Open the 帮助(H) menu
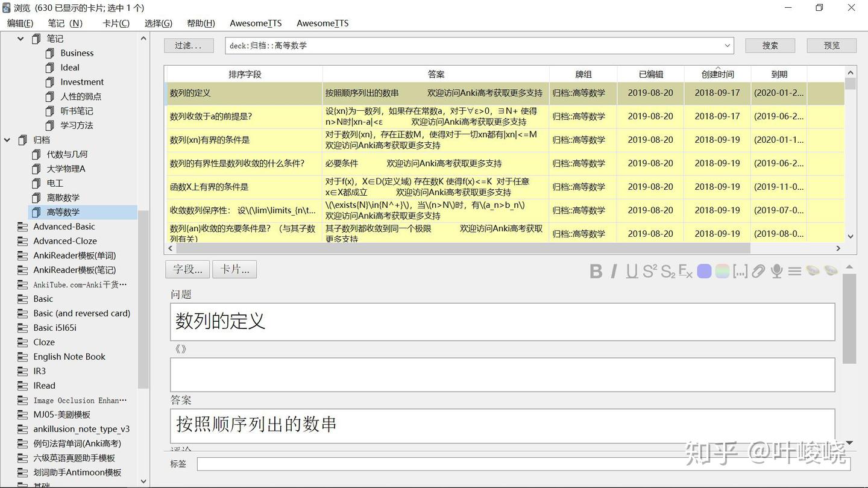Image resolution: width=868 pixels, height=488 pixels. [201, 23]
